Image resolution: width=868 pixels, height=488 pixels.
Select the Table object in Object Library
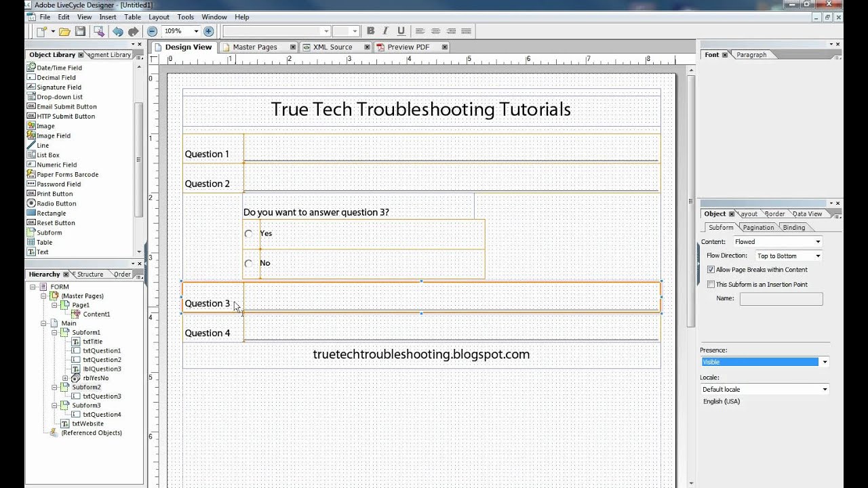(x=39, y=242)
